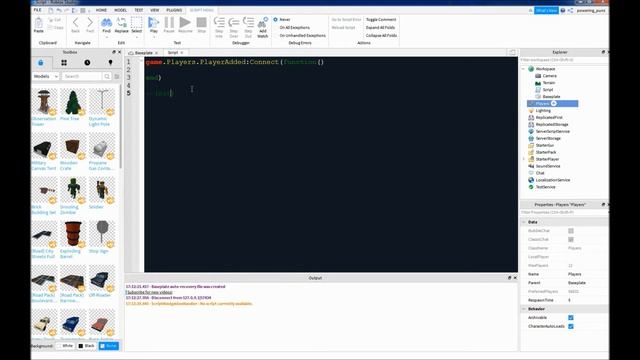Click the Step Out debugger icon
The height and width of the screenshot is (360, 640).
[x=248, y=22]
